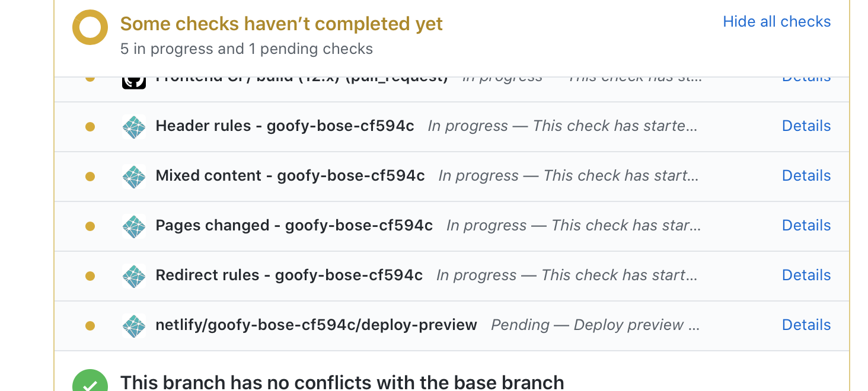Click the Netlify icon for Pages changed
This screenshot has width=868, height=391.
pyautogui.click(x=134, y=226)
